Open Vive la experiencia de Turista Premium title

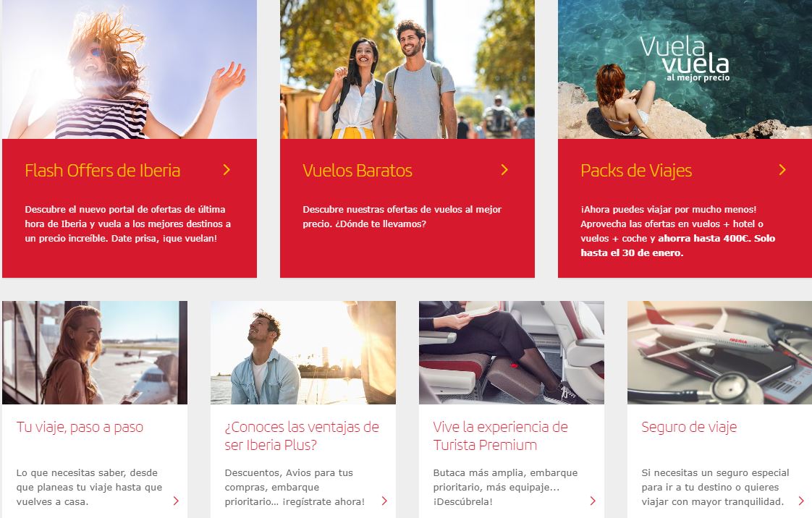pyautogui.click(x=500, y=436)
